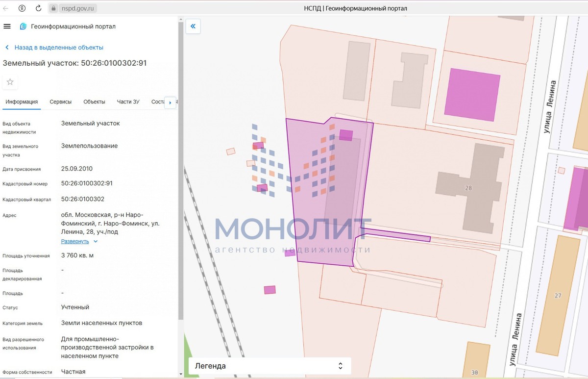588x379 pixels.
Task: Click building number 28 on map
Action: tap(468, 188)
